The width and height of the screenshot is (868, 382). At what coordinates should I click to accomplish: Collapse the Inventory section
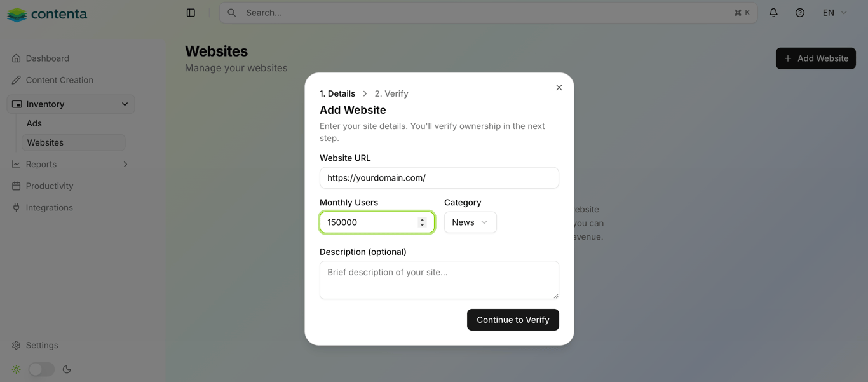tap(125, 104)
